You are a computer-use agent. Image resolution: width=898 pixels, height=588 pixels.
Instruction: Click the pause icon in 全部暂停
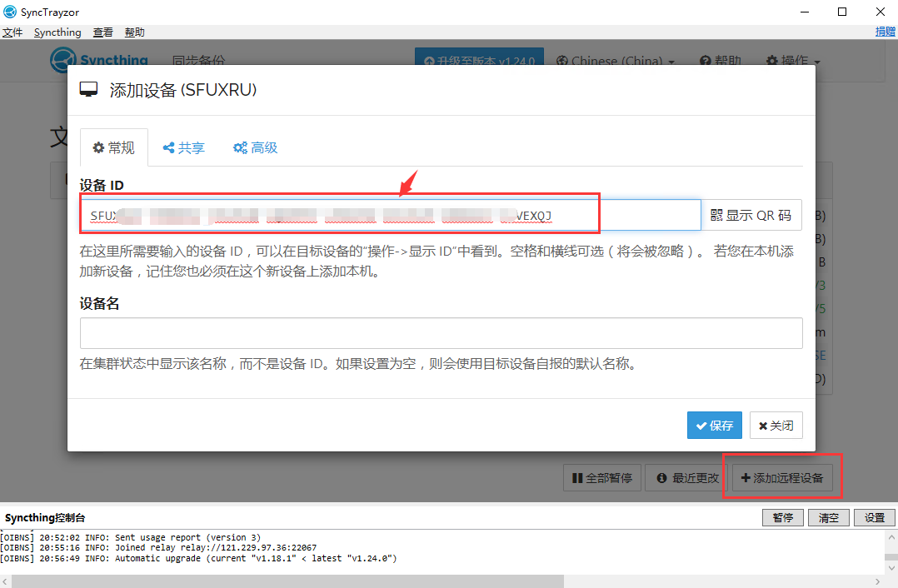click(576, 478)
